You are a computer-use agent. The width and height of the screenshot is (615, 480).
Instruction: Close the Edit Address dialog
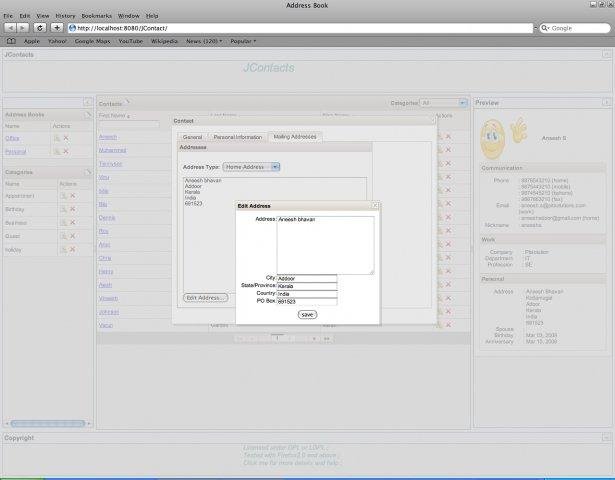click(x=375, y=205)
